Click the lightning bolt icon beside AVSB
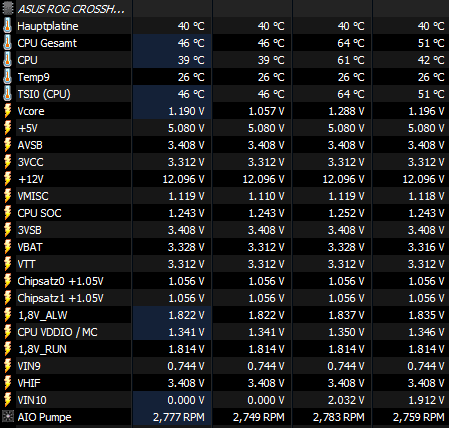The width and height of the screenshot is (449, 428). [7, 145]
